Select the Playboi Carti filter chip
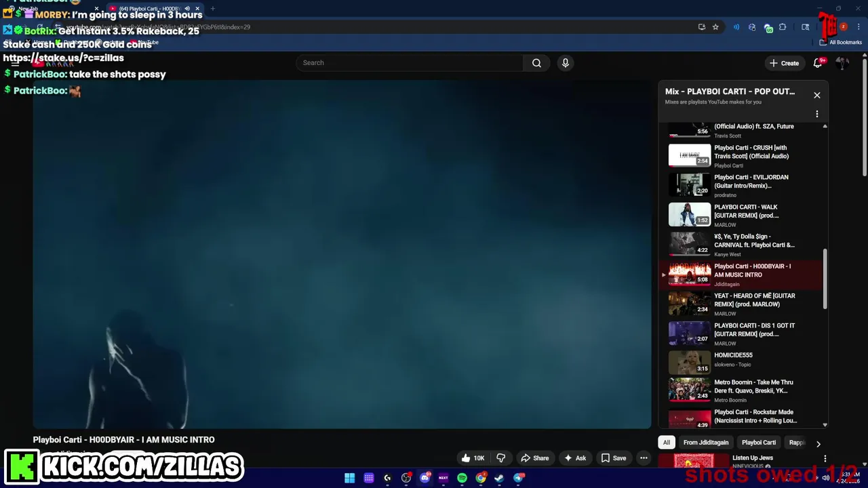 tap(759, 443)
